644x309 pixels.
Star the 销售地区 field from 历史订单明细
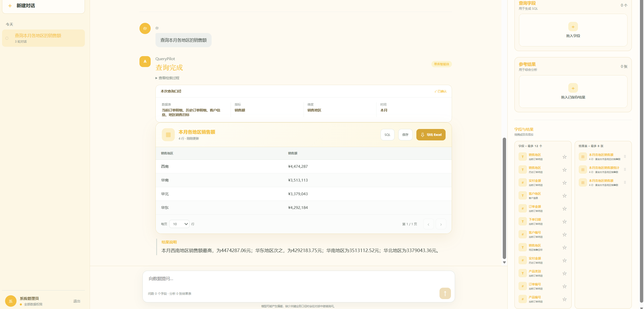pyautogui.click(x=564, y=170)
